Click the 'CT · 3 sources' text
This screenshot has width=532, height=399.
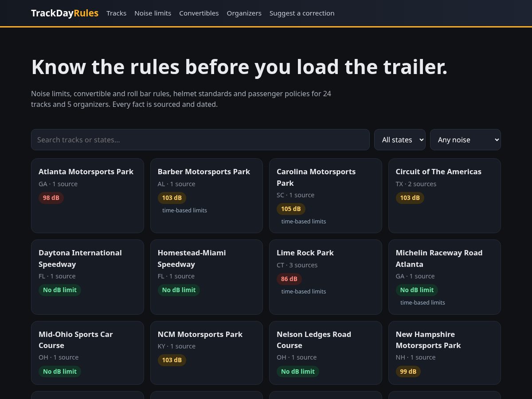point(297,265)
